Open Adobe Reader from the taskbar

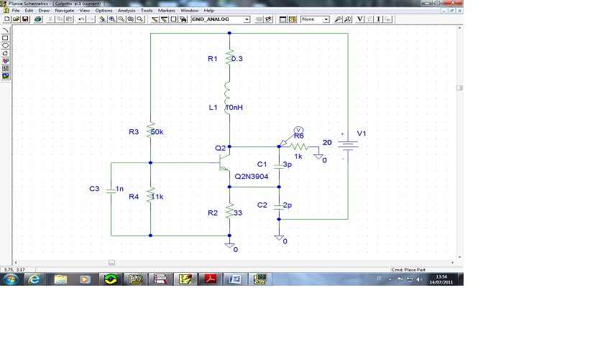[210, 279]
